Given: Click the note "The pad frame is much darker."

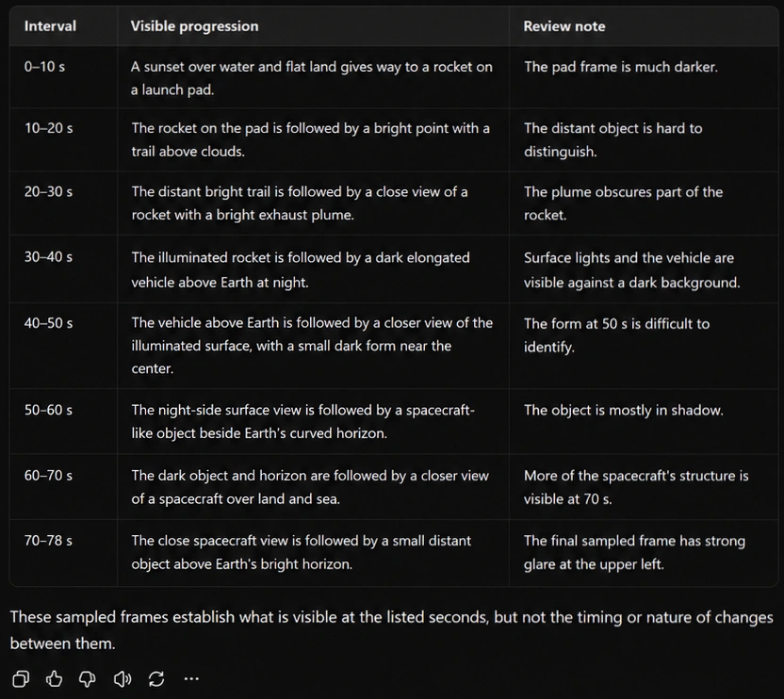Looking at the screenshot, I should [620, 67].
